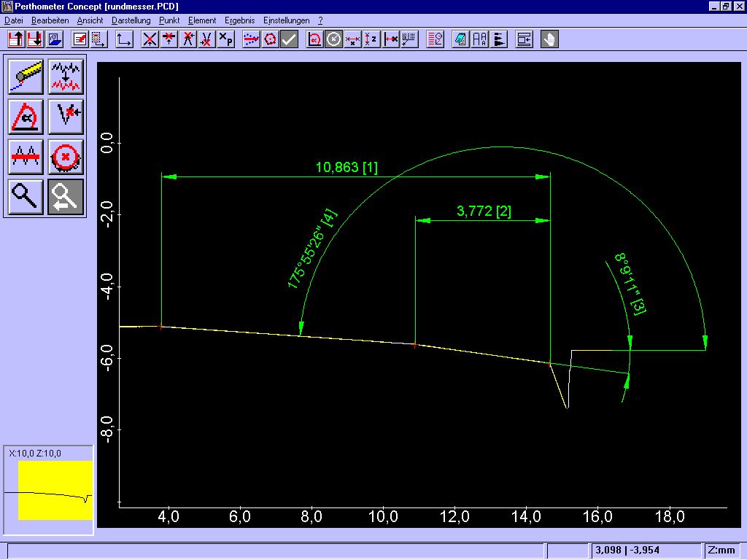Select the XP point toolbar icon
The image size is (747, 560).
click(226, 39)
